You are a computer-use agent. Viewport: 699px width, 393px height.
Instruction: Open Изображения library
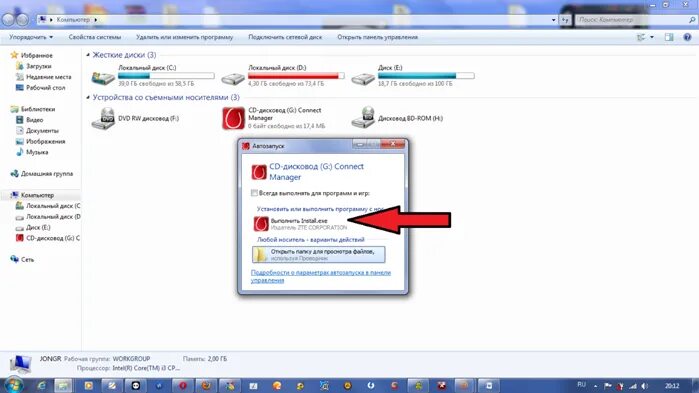[45, 141]
